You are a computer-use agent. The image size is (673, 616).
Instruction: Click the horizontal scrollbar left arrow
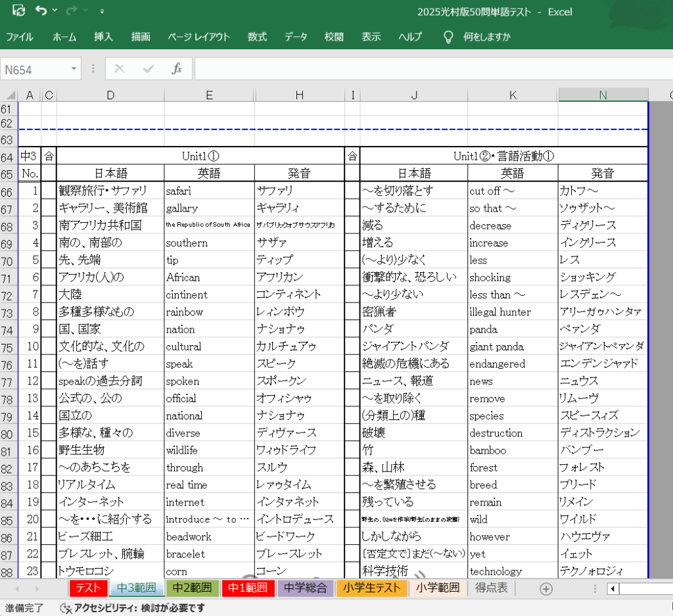[x=612, y=588]
